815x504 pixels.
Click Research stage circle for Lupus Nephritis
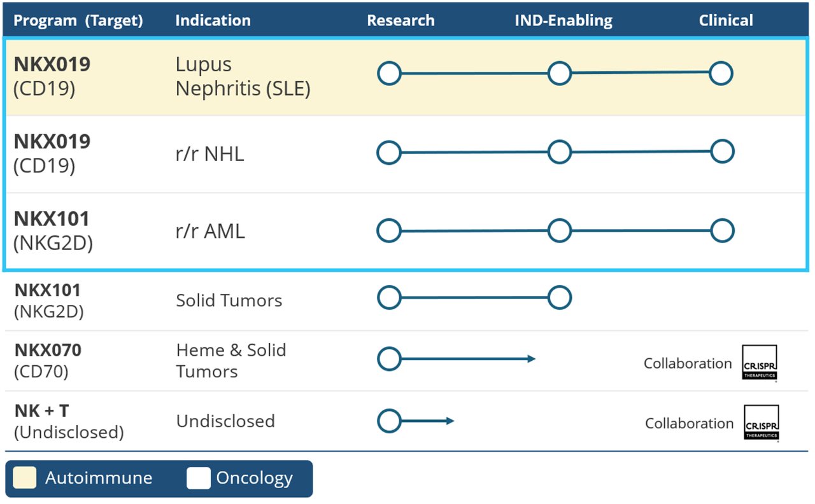point(389,73)
